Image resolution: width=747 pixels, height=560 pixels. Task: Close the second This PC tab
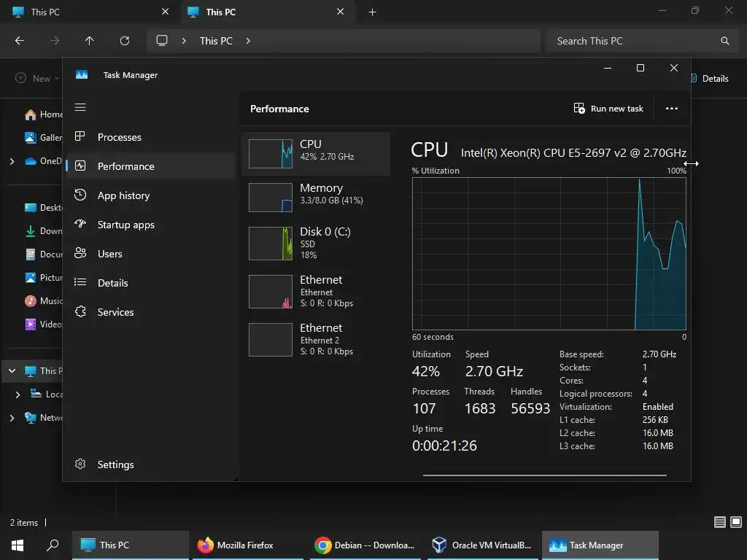(x=340, y=12)
